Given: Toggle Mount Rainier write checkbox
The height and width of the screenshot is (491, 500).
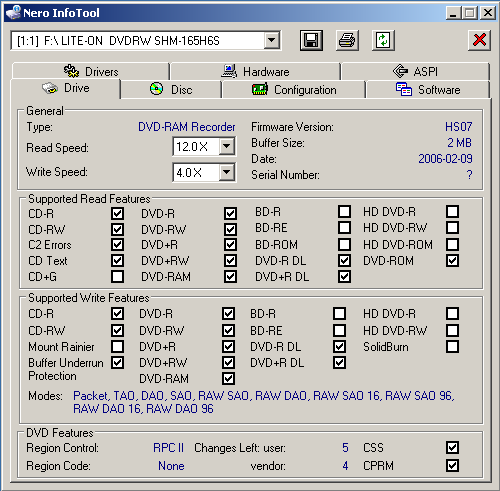Looking at the screenshot, I should click(117, 346).
